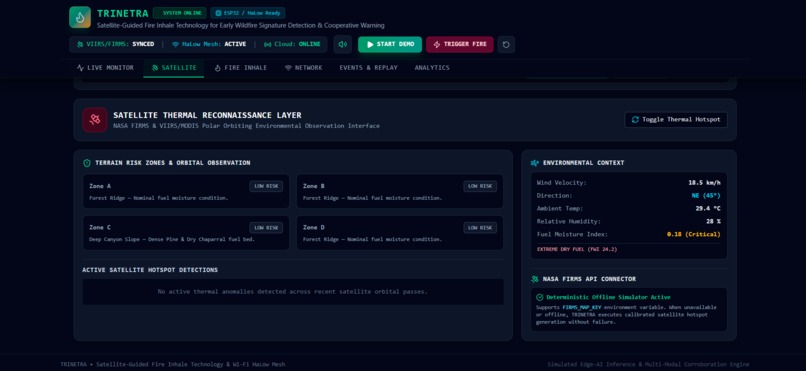The height and width of the screenshot is (371, 806).
Task: Toggle Thermal Hotspot button
Action: tap(675, 119)
